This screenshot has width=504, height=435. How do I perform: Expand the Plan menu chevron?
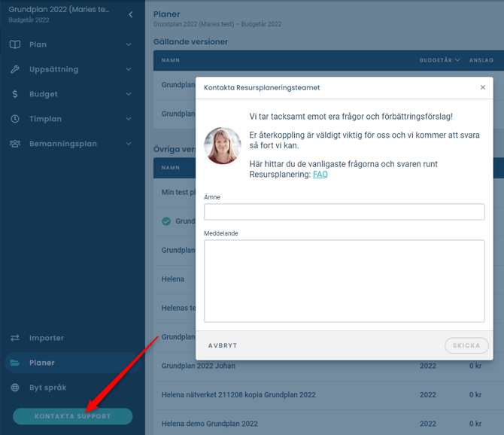point(129,44)
